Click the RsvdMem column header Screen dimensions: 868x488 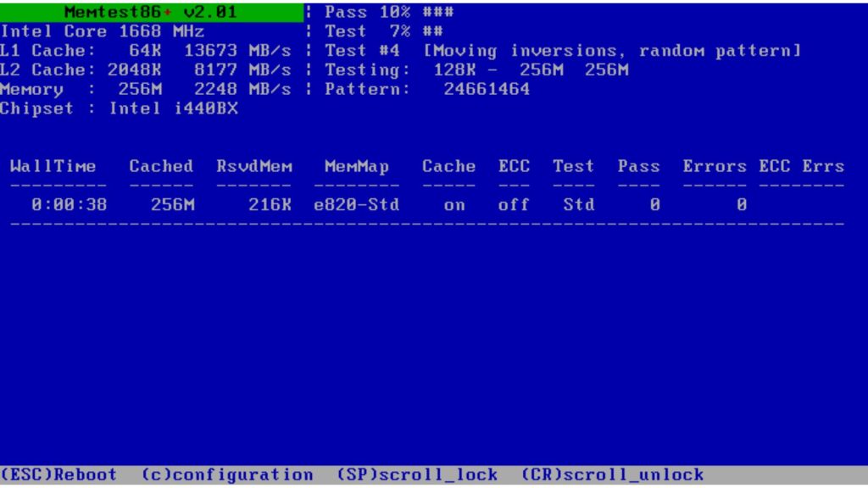(254, 166)
